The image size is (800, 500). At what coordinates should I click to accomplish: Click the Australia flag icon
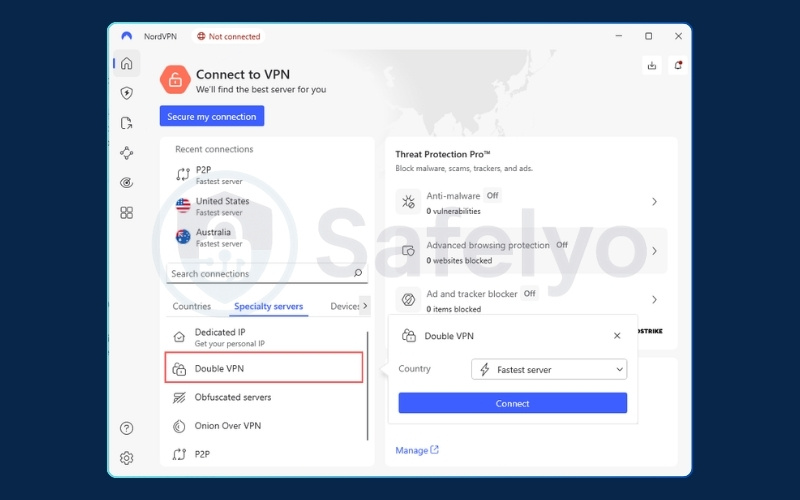pos(183,237)
